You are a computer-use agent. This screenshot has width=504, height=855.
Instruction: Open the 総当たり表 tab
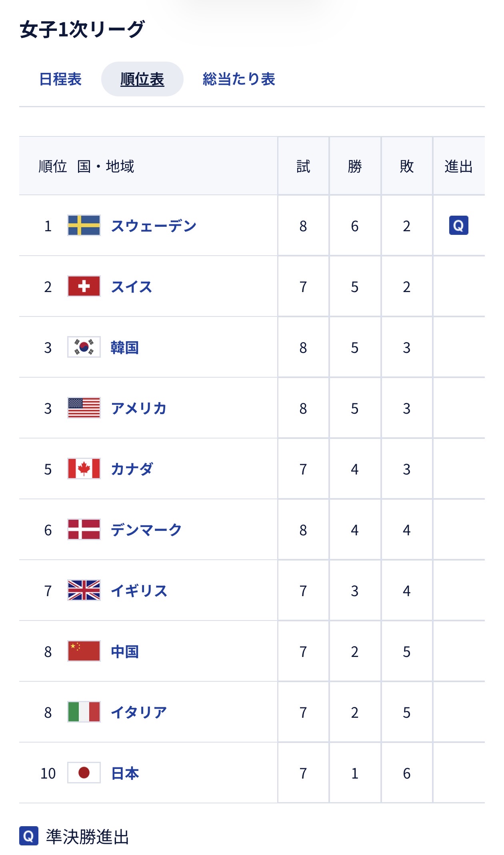point(239,79)
